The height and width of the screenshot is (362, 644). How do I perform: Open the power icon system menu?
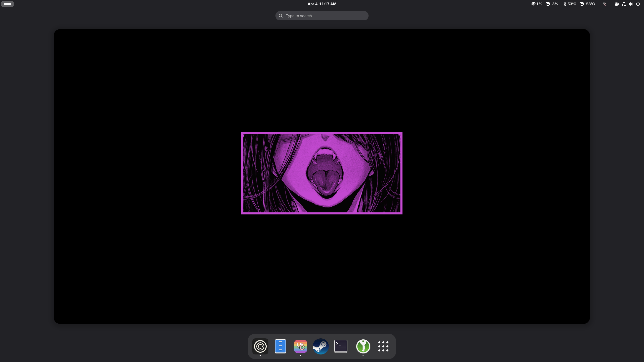click(638, 4)
